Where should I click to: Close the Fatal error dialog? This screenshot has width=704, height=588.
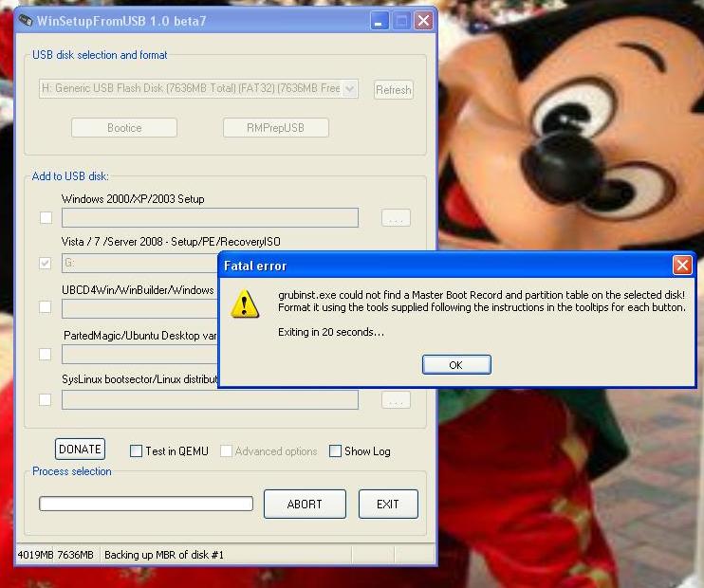tap(682, 266)
